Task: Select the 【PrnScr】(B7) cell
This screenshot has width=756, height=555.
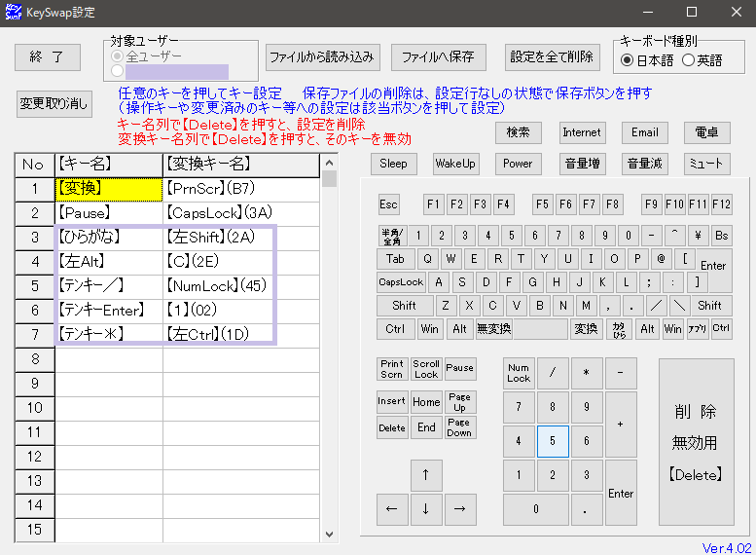Action: [x=241, y=190]
